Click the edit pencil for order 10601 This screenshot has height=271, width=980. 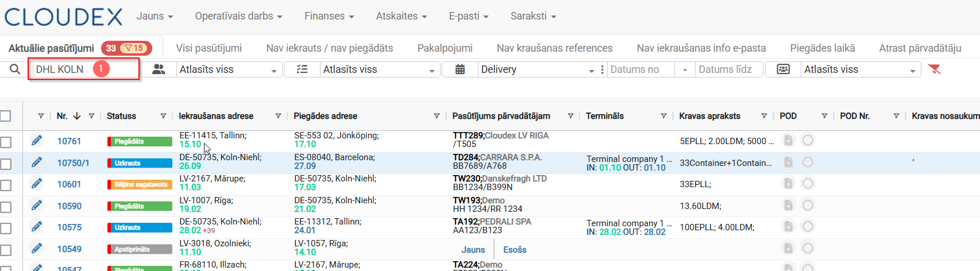coord(37,184)
